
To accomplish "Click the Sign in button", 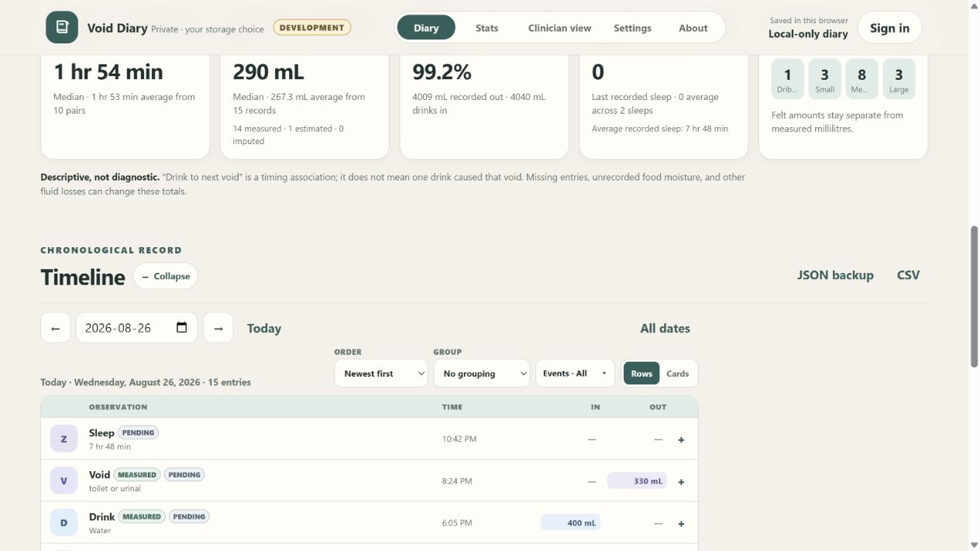I will coord(889,28).
